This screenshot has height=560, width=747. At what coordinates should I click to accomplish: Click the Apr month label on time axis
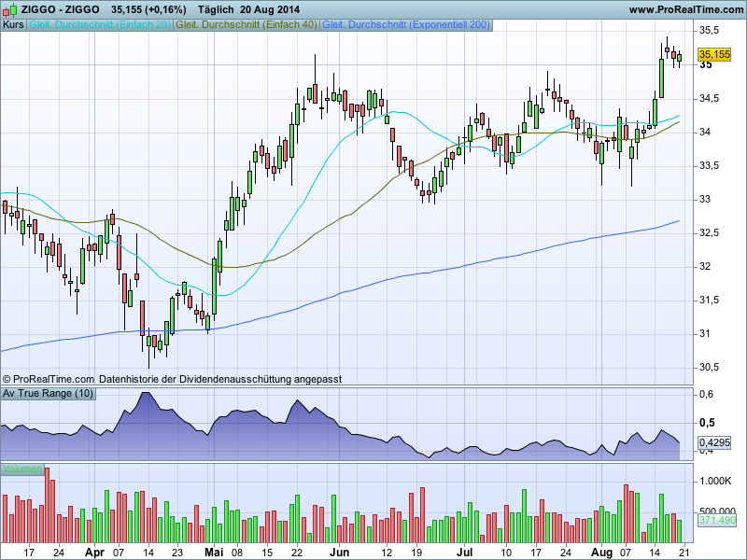point(94,553)
